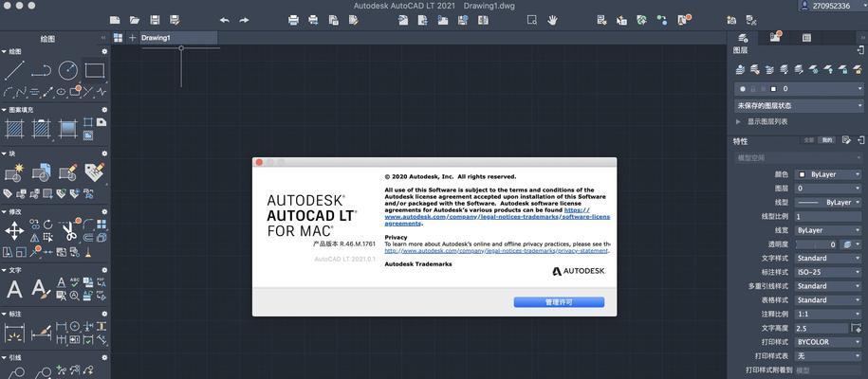Add a new drawing tab with plus
This screenshot has width=868, height=379.
[x=132, y=38]
